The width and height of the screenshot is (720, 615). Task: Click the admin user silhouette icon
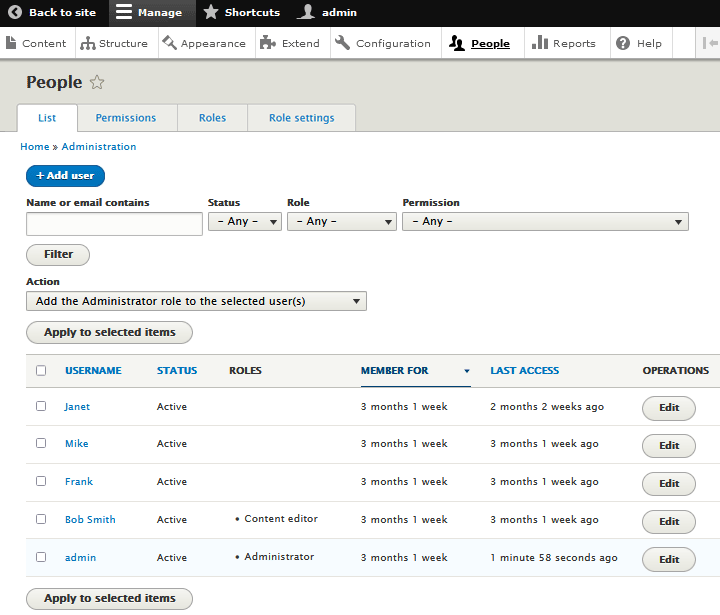(306, 13)
